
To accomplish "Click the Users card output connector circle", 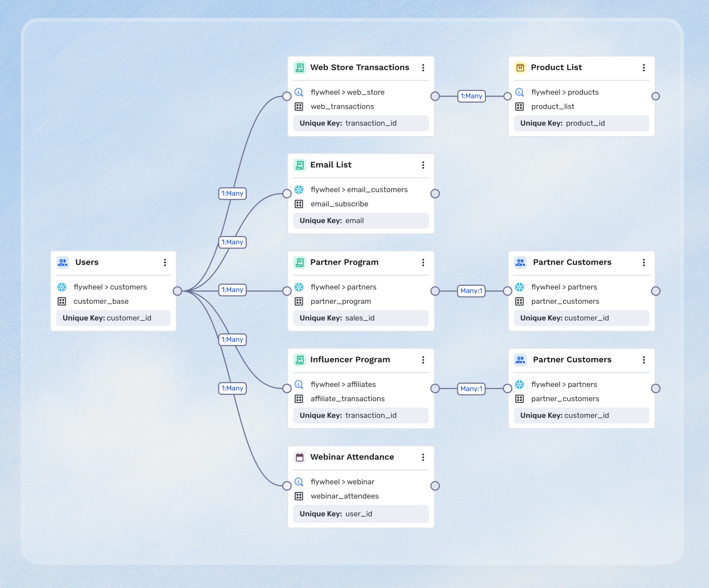I will tap(178, 291).
